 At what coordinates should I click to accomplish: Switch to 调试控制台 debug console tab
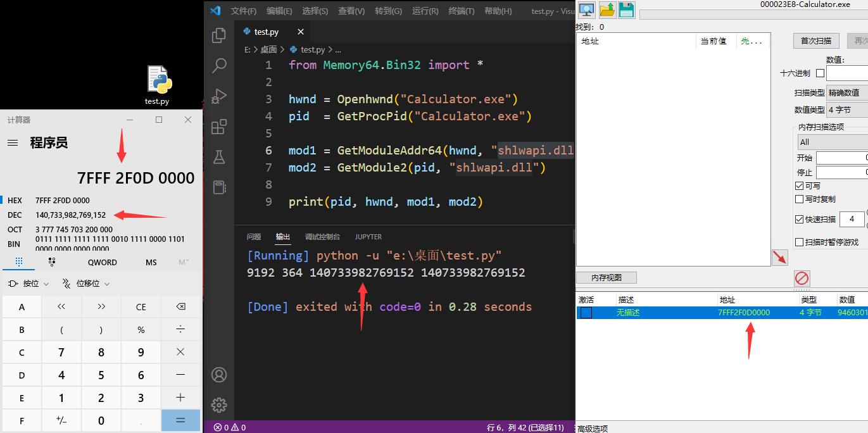[322, 237]
